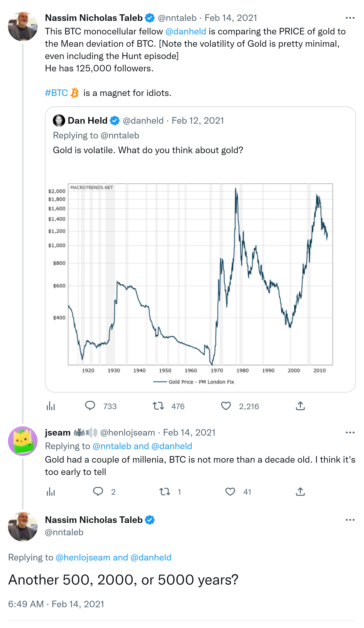The image size is (364, 628).
Task: Share Taleb's top tweet via share icon
Action: point(300,406)
